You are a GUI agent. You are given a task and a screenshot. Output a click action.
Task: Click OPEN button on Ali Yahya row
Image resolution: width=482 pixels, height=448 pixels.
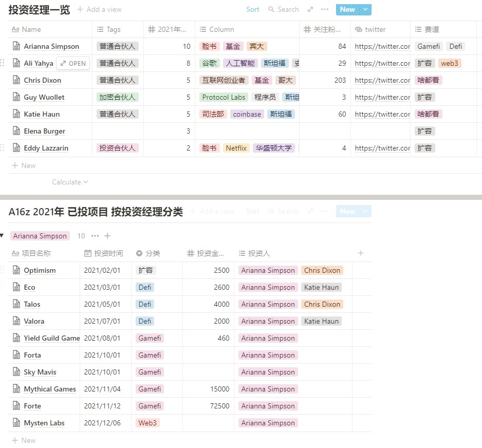click(73, 63)
